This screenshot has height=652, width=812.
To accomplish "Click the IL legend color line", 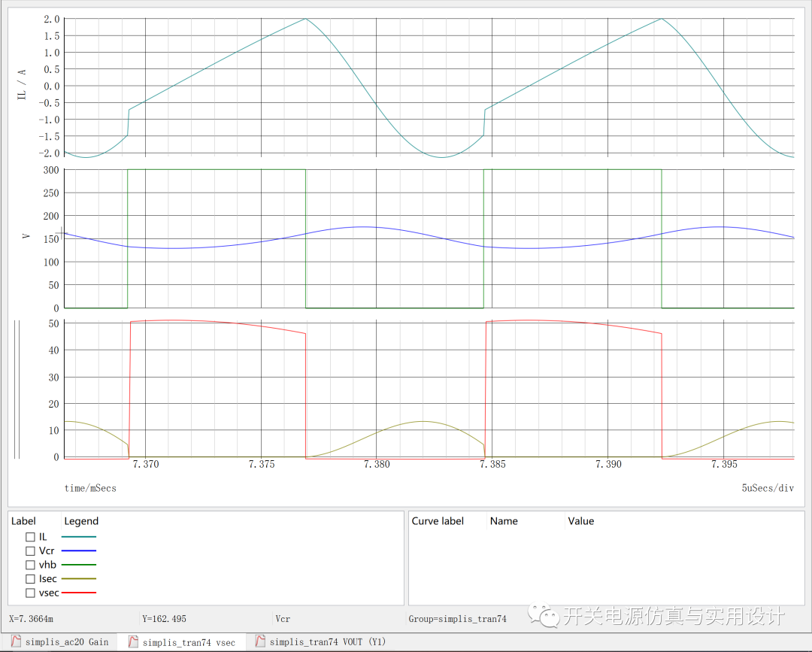I will [x=79, y=537].
